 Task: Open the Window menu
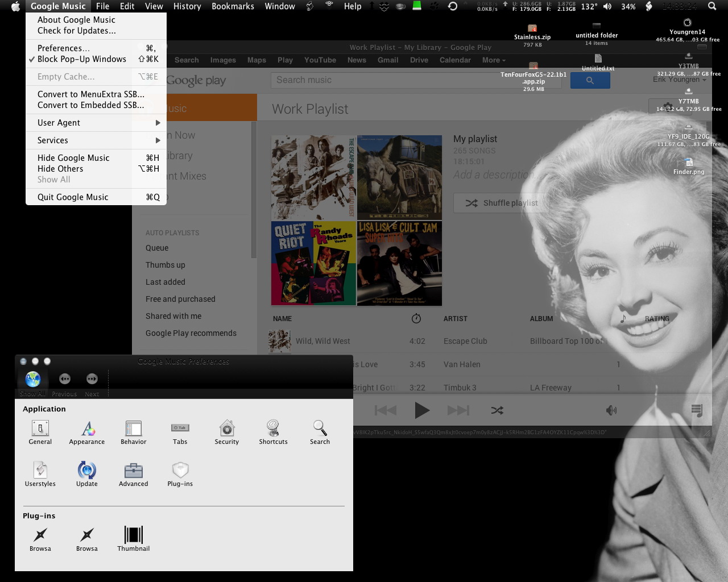point(280,6)
